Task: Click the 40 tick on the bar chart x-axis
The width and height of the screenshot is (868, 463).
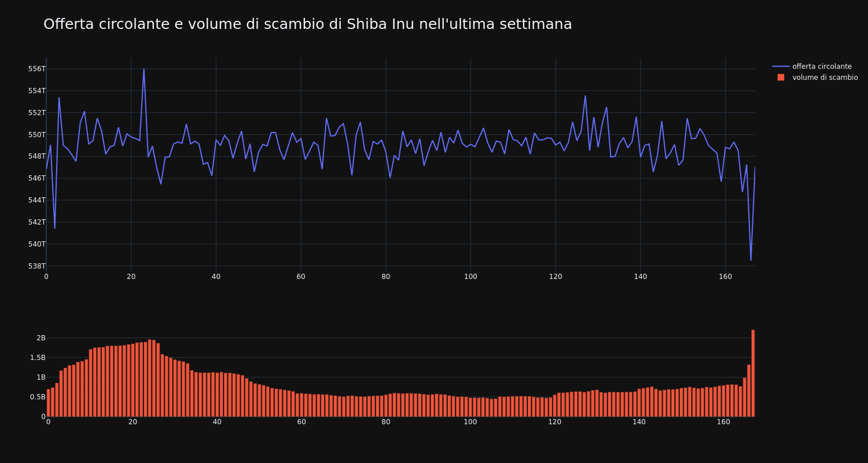Action: [217, 422]
